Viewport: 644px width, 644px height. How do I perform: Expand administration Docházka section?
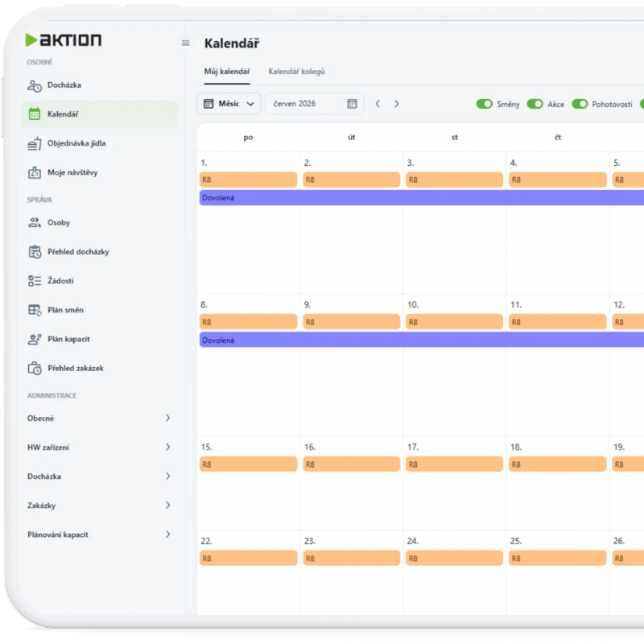coord(98,477)
